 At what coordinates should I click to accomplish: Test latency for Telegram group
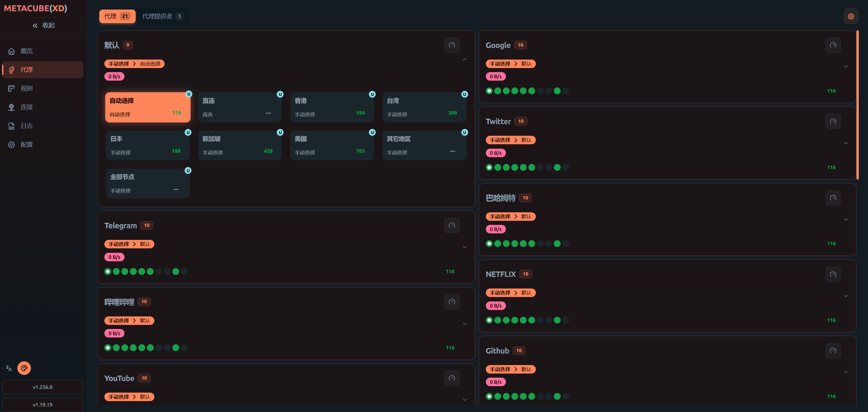click(452, 226)
